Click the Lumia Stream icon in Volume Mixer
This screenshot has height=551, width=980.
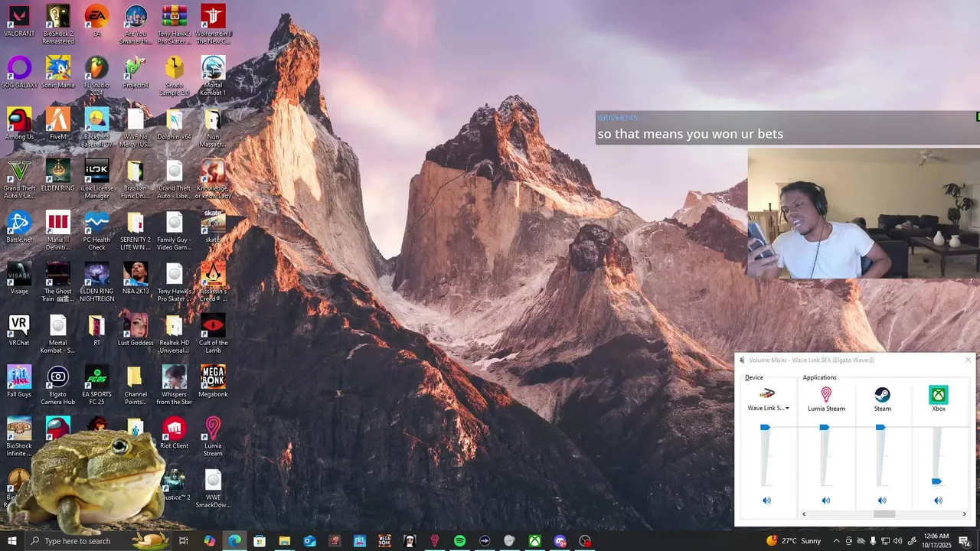[x=826, y=395]
